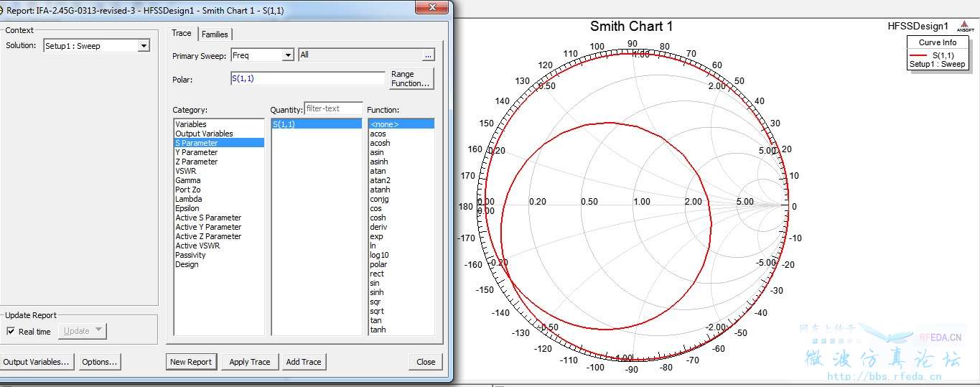Select Active S Parameter category

click(x=219, y=218)
